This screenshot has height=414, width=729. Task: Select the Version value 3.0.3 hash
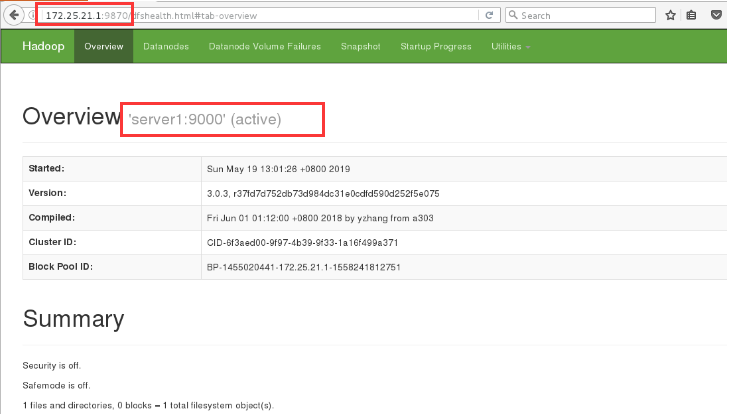point(323,194)
